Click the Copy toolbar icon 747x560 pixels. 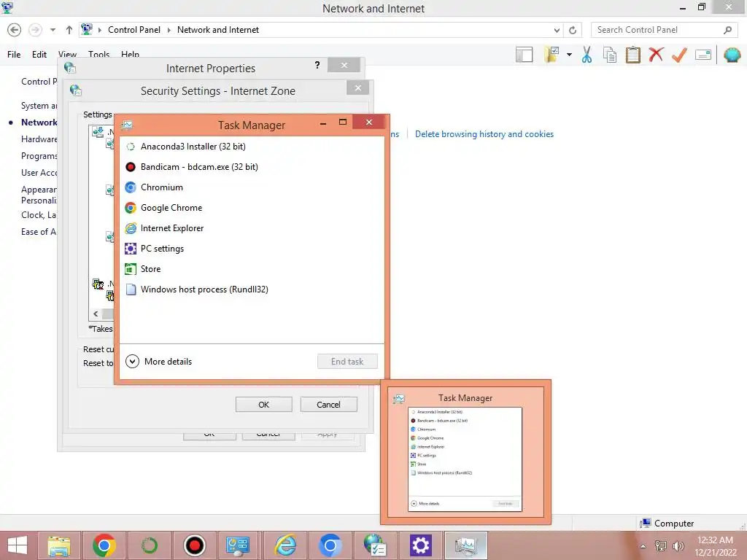[610, 55]
